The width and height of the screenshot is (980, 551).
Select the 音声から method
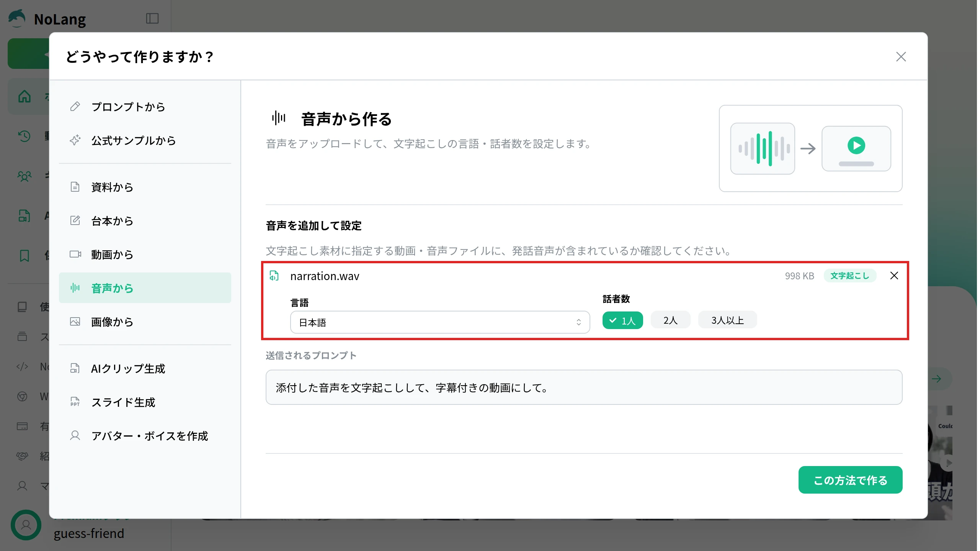click(x=145, y=288)
